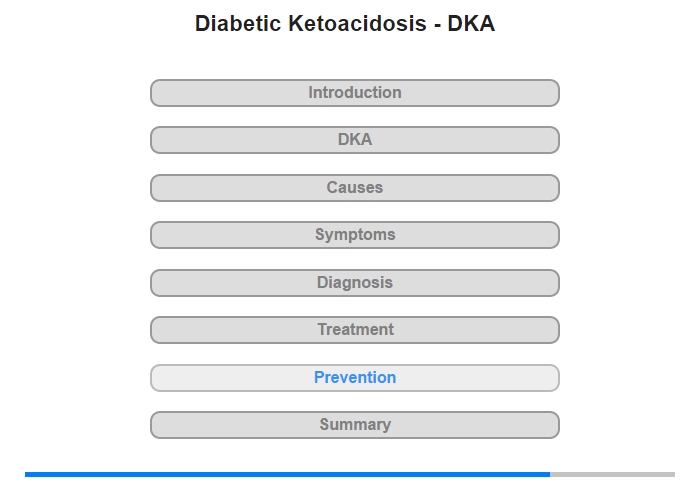Click the lesson progress indicator bar
This screenshot has height=480, width=700.
coord(350,474)
